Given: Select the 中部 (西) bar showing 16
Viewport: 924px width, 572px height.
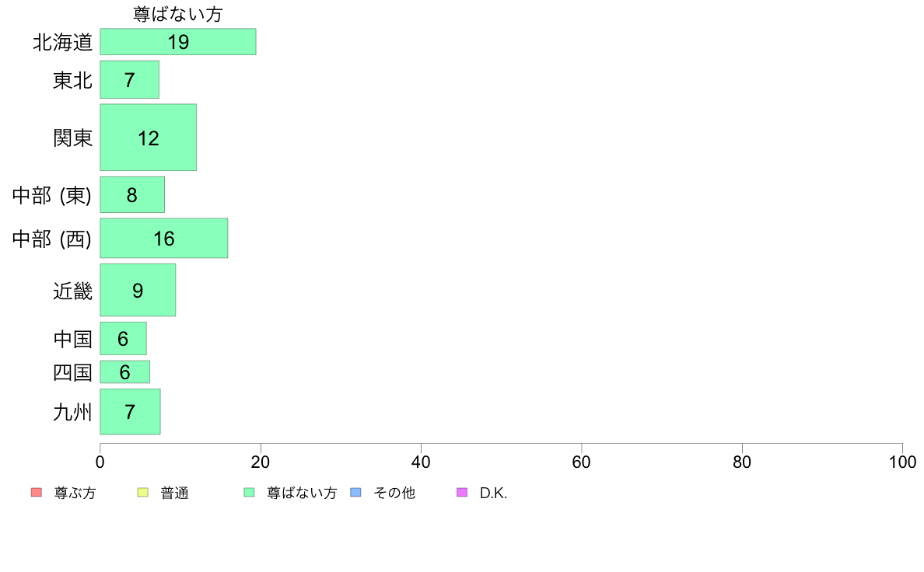Looking at the screenshot, I should pyautogui.click(x=164, y=238).
